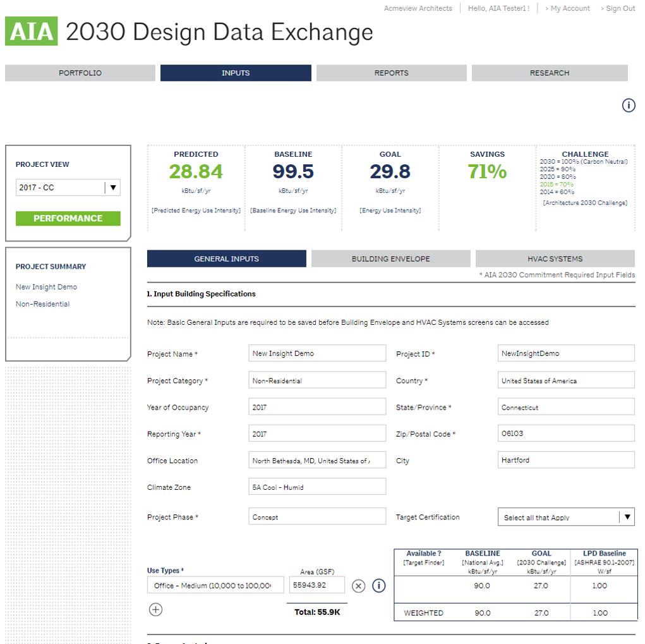The width and height of the screenshot is (645, 644).
Task: Click the info icon below the Research tab
Action: coord(628,106)
